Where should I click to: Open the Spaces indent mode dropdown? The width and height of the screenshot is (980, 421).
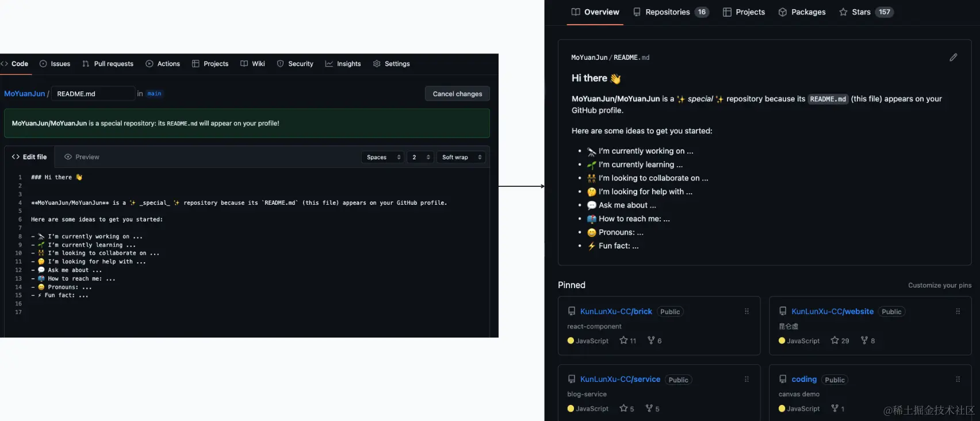click(383, 157)
